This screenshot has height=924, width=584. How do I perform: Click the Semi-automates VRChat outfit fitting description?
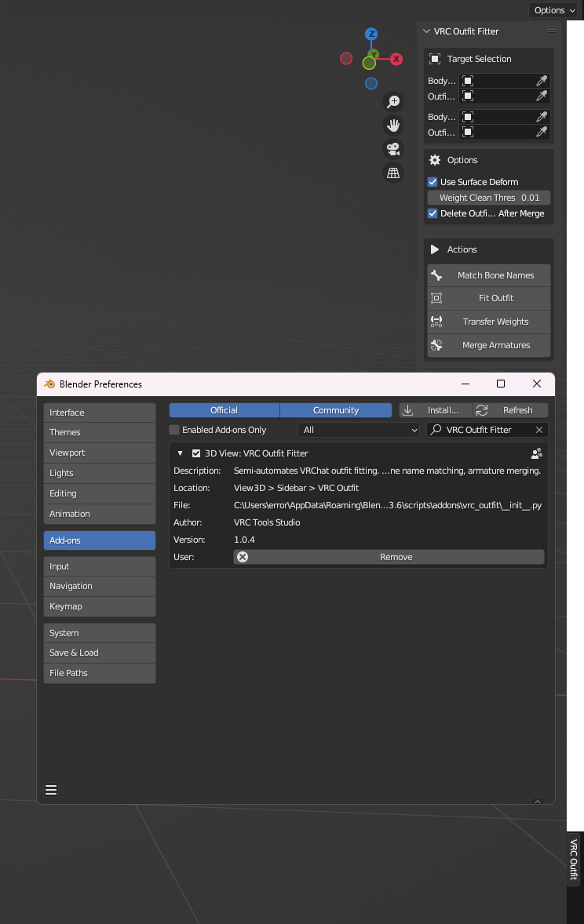[x=387, y=471]
